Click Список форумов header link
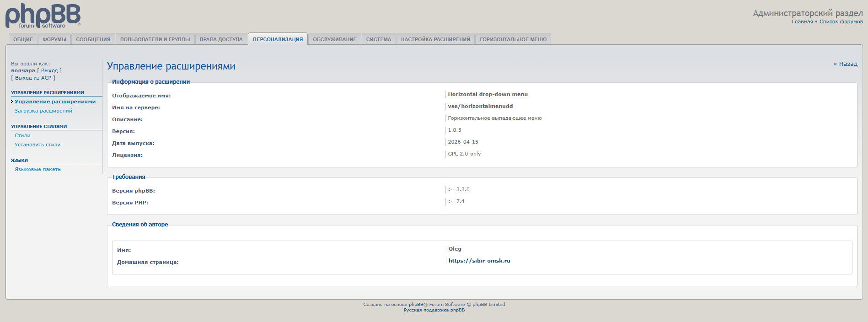This screenshot has height=322, width=868. (841, 22)
